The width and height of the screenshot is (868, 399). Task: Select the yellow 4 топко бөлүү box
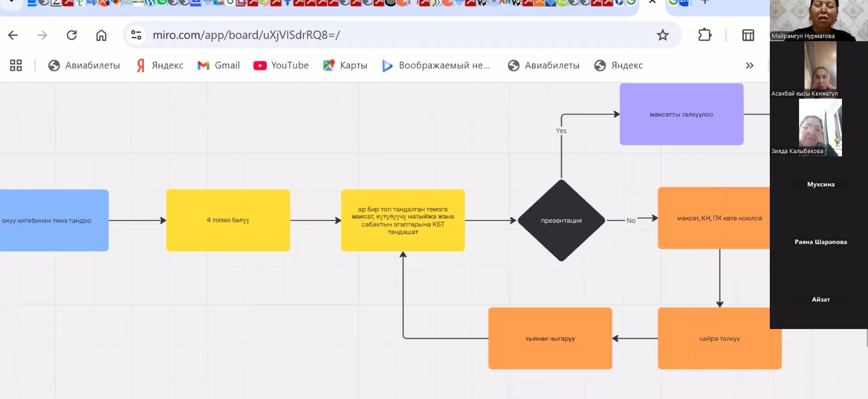pos(228,220)
